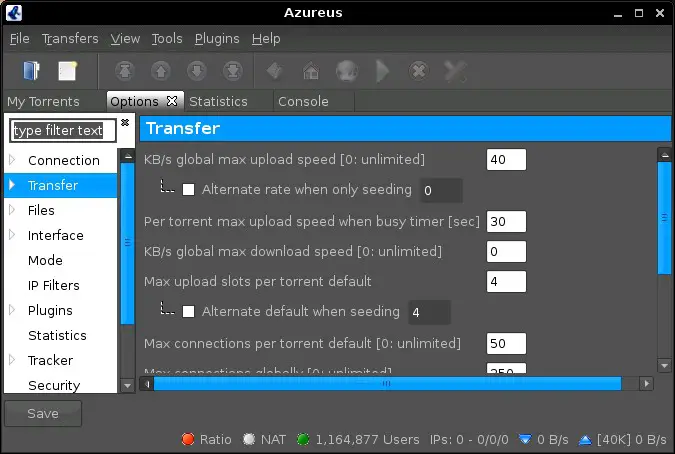Click the global max upload speed field

(x=506, y=160)
